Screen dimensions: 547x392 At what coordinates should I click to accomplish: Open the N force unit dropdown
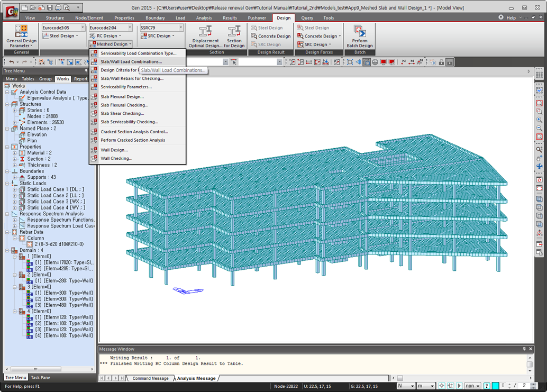[406, 386]
